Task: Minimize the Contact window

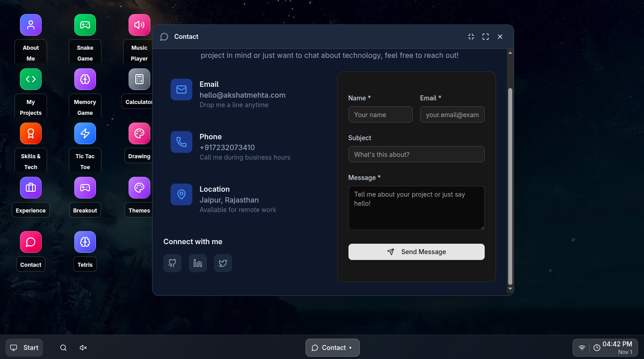Action: [x=471, y=37]
